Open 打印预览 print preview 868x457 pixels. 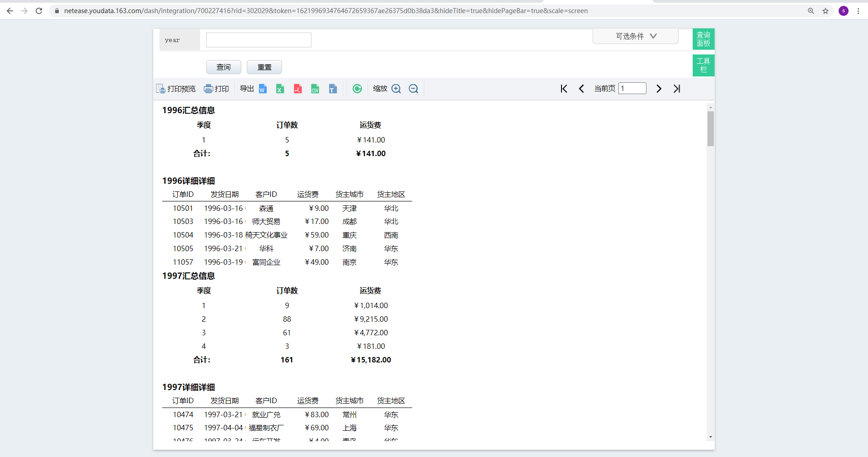[x=176, y=89]
